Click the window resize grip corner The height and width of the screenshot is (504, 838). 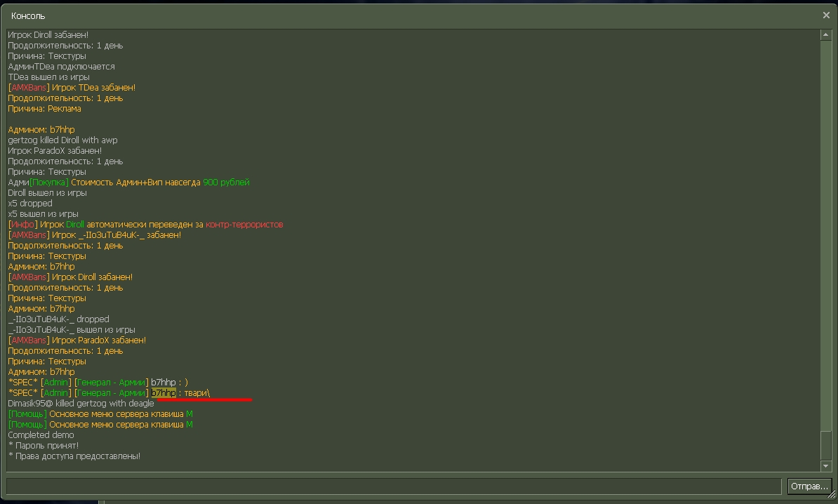[832, 496]
